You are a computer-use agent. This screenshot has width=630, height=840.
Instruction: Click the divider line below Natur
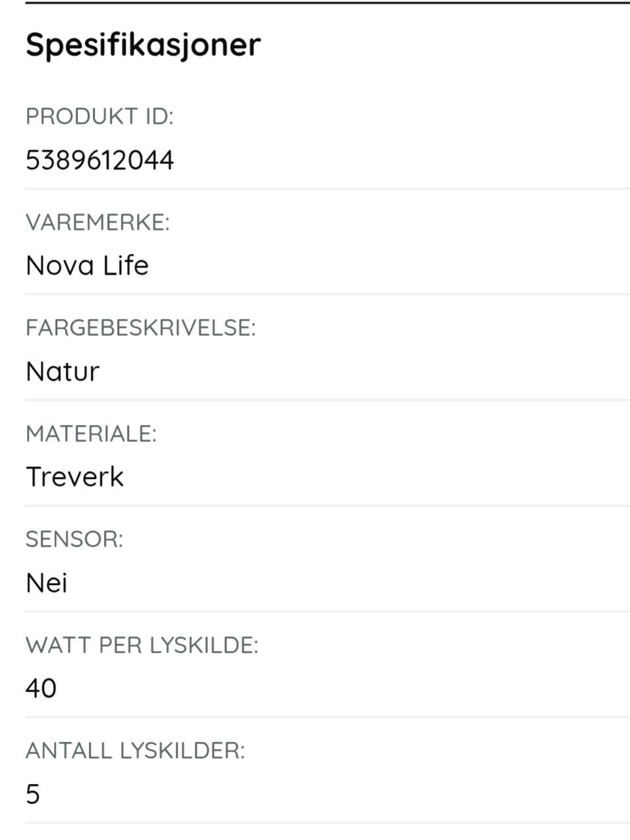click(x=327, y=400)
